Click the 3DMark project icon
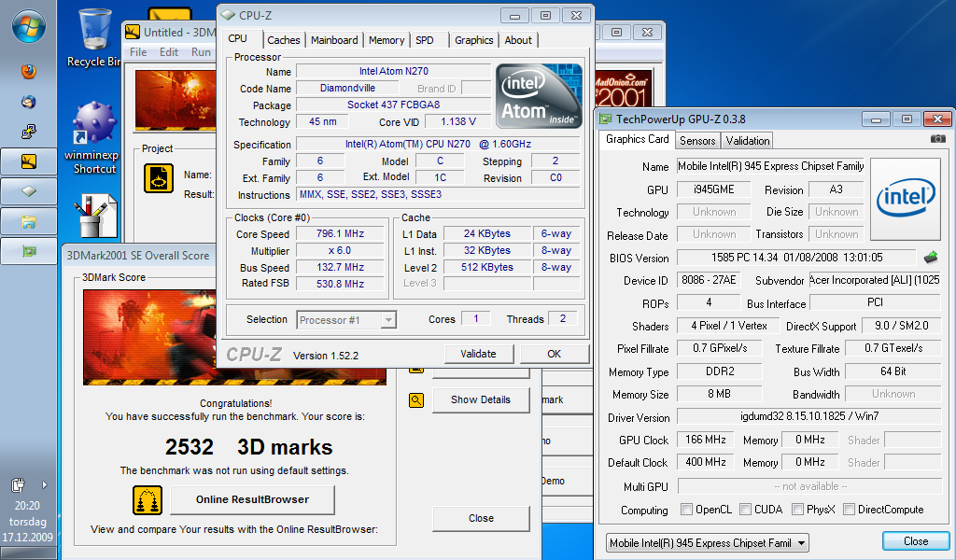 click(159, 178)
